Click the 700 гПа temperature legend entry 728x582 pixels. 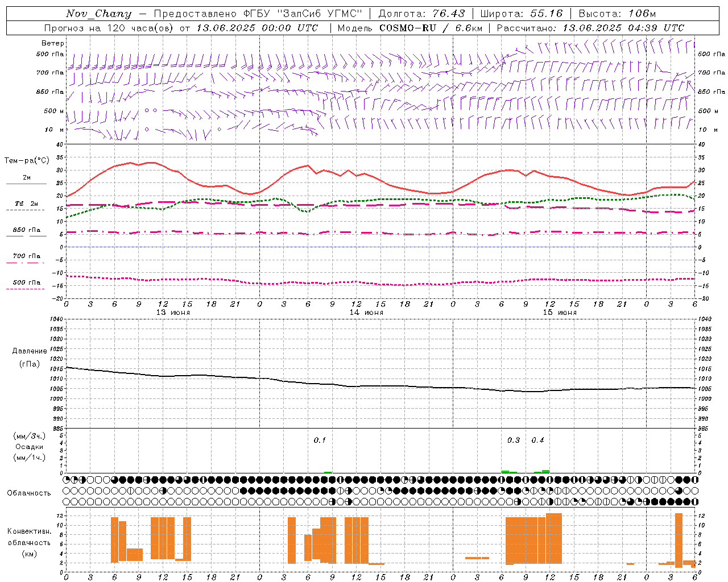(x=27, y=256)
